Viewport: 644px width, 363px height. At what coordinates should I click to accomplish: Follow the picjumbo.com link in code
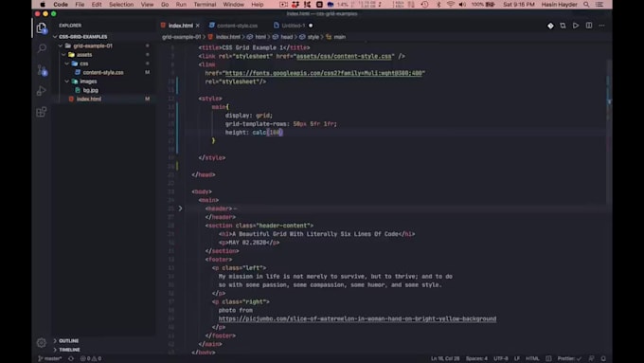click(x=357, y=319)
